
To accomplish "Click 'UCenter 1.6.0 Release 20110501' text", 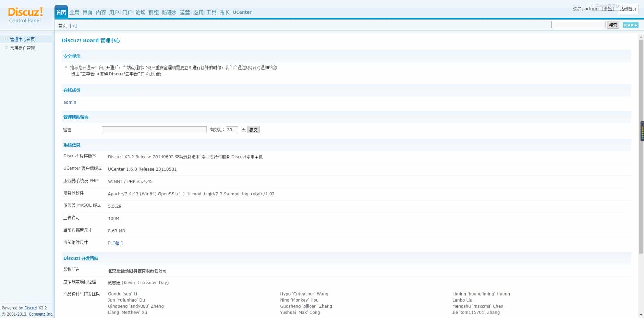I will point(142,169).
